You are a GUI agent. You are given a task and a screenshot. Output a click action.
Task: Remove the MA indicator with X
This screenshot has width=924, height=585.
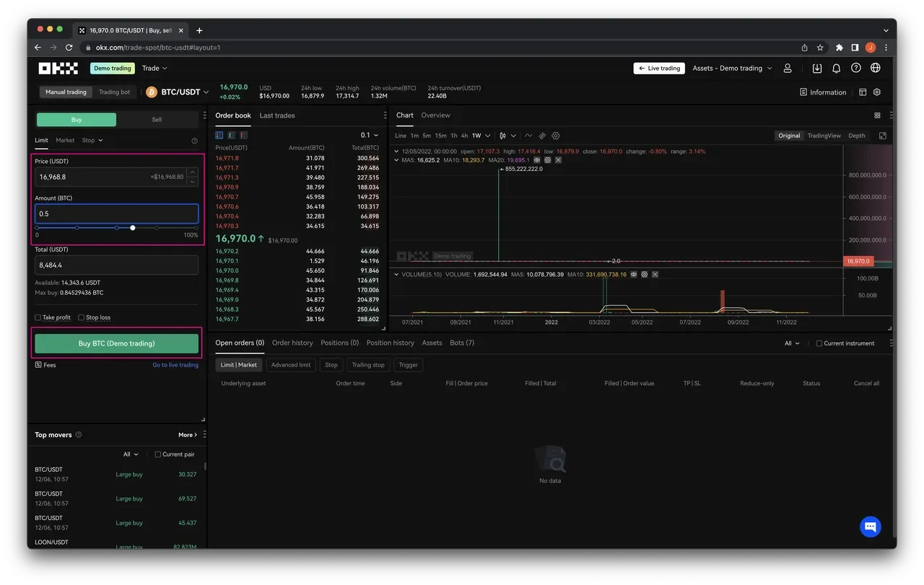558,160
